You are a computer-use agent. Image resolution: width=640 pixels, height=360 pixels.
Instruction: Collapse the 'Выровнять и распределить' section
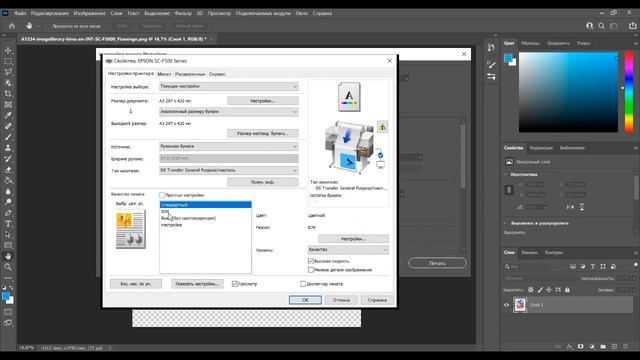505,223
